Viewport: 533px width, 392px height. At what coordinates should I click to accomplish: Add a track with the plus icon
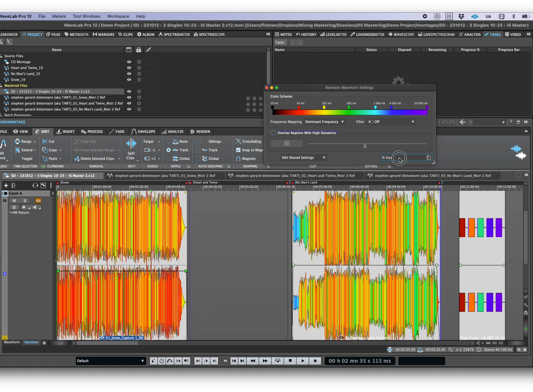coord(6,185)
